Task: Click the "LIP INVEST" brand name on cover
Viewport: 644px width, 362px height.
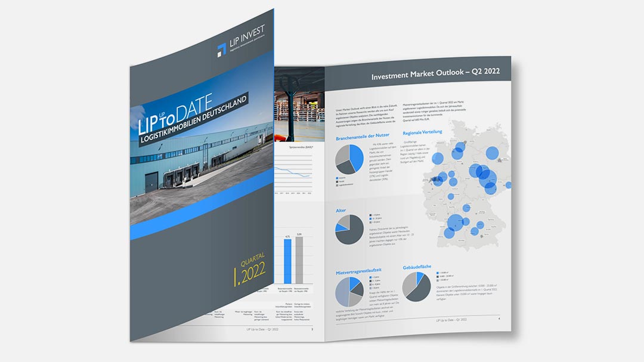Action: (247, 36)
